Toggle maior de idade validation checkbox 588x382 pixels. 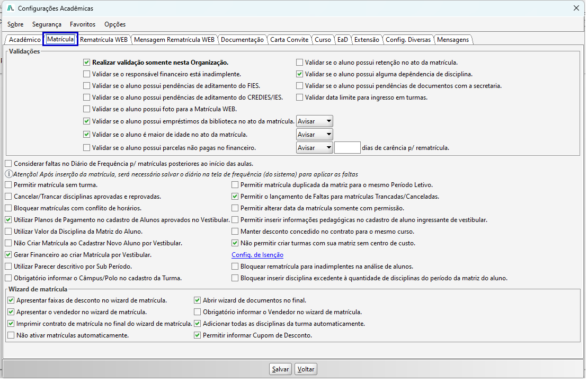click(87, 134)
